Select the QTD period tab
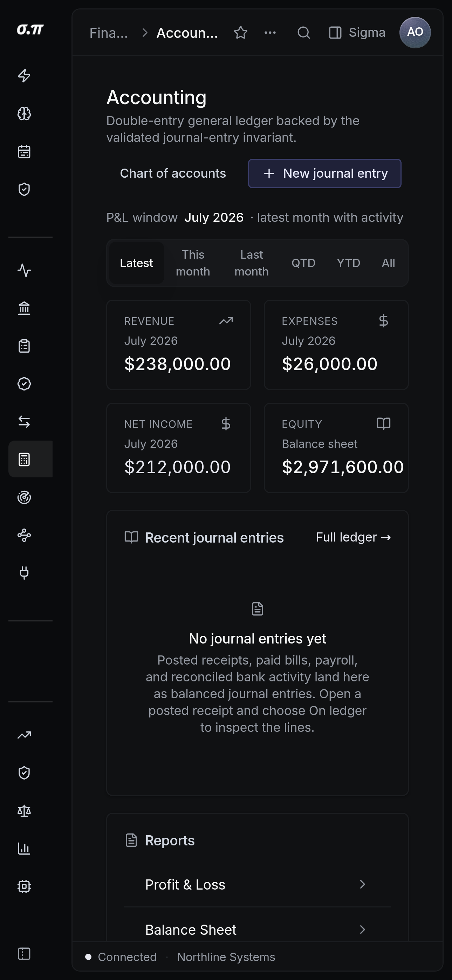452x980 pixels. (304, 263)
